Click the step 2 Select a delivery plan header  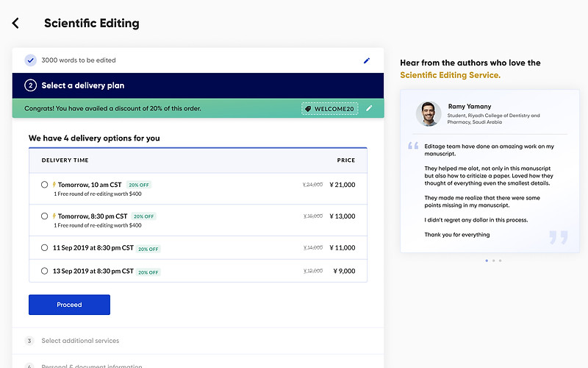[198, 85]
